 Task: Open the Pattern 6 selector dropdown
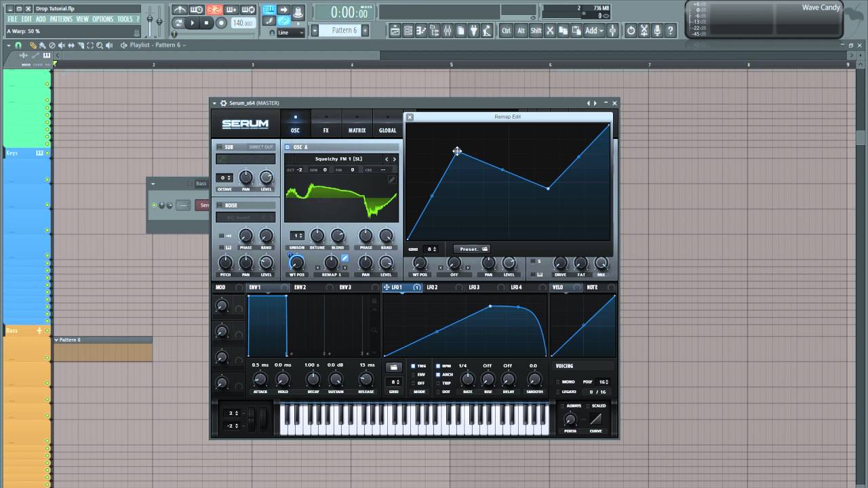click(x=315, y=30)
